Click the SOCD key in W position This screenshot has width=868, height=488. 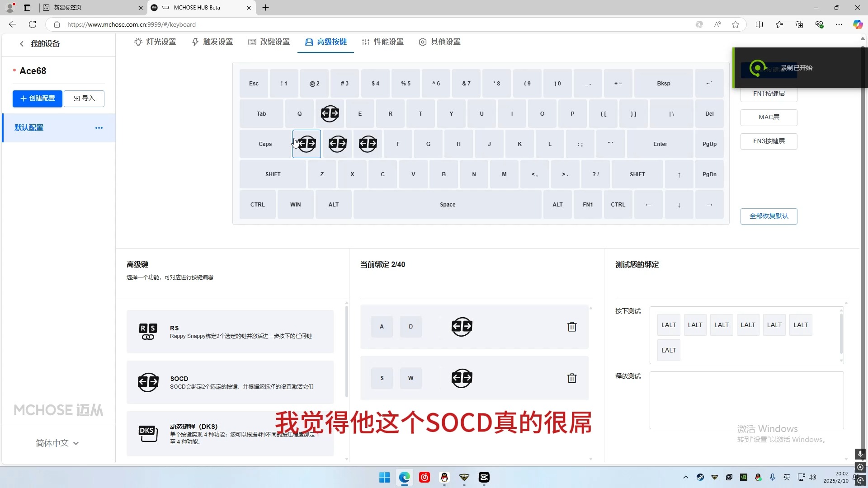point(330,114)
